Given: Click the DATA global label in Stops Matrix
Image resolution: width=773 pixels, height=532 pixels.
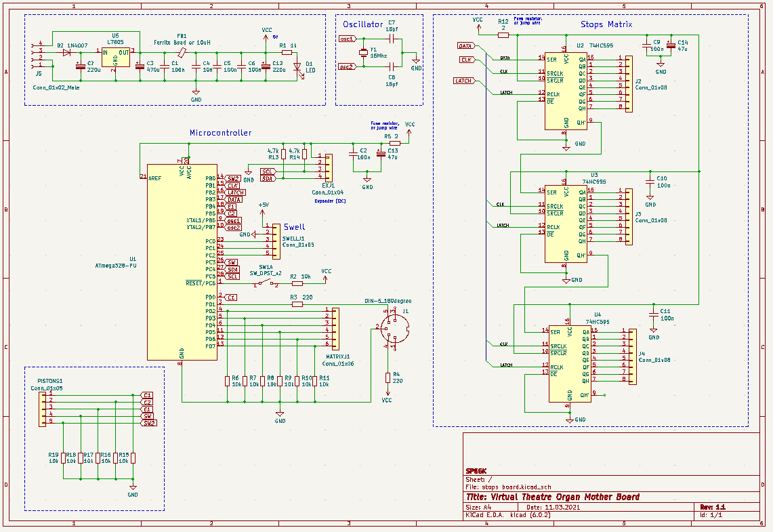Looking at the screenshot, I should (x=466, y=46).
